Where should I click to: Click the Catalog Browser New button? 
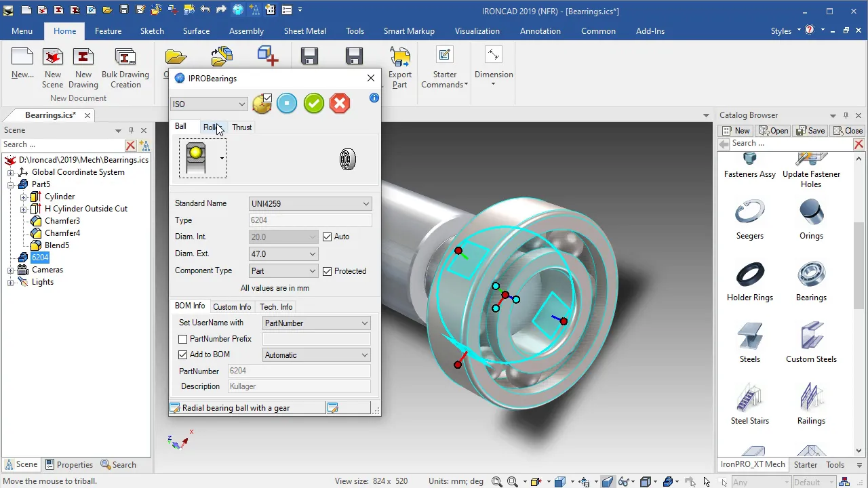point(736,131)
